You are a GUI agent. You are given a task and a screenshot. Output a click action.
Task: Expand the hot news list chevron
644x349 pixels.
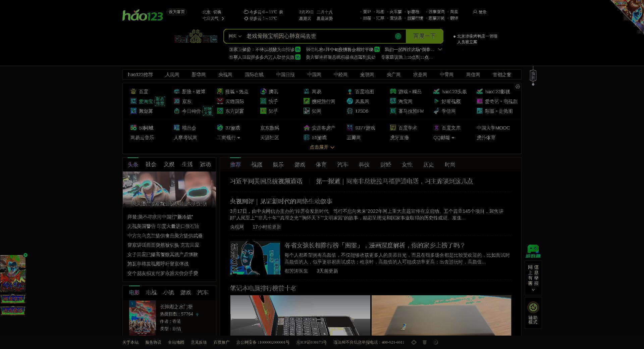tap(440, 49)
